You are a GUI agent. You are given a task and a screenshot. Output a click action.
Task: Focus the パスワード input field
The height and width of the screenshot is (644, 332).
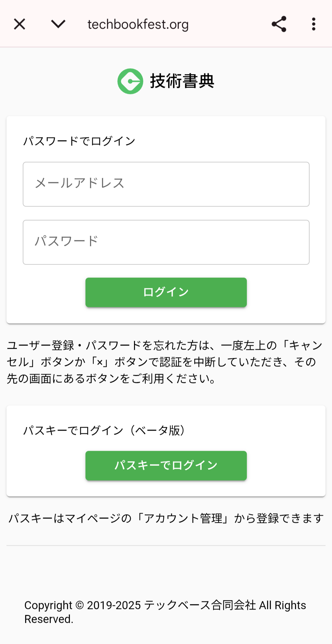click(166, 242)
